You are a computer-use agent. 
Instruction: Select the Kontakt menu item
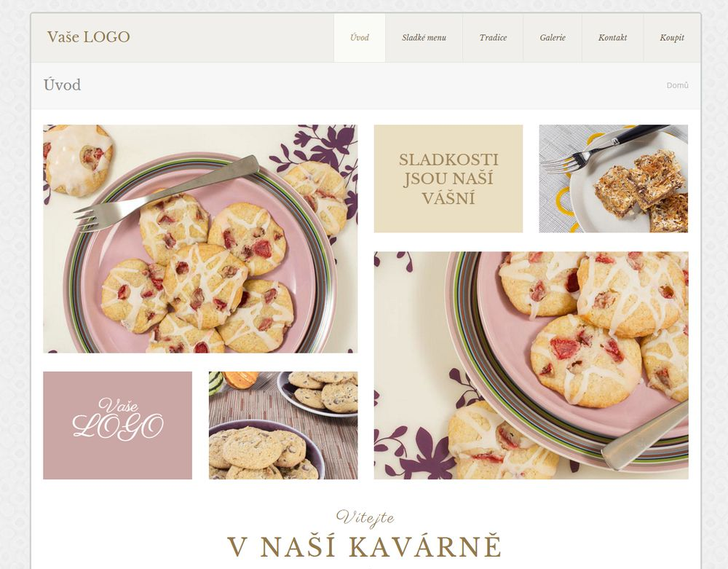(612, 38)
